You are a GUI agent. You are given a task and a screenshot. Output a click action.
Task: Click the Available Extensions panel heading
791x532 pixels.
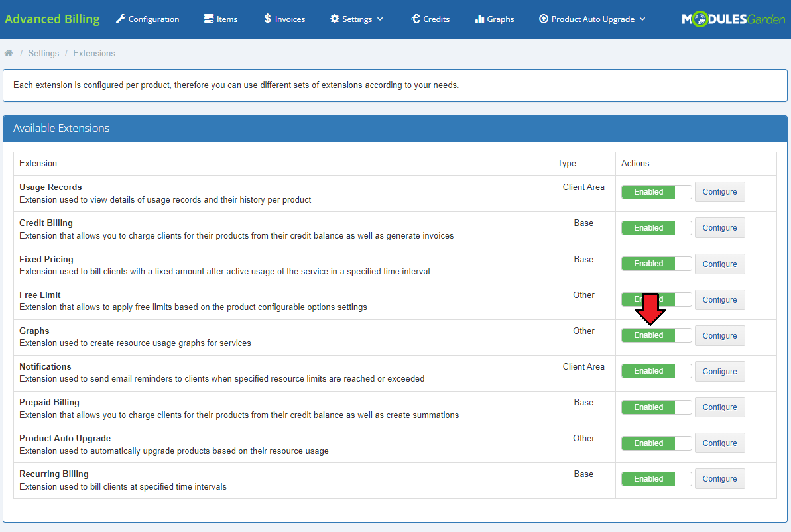click(61, 128)
